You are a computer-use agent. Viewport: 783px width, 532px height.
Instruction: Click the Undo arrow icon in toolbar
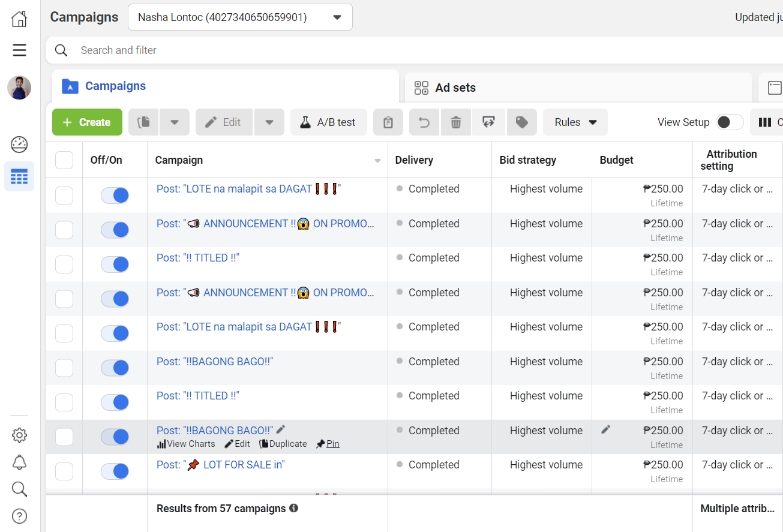tap(424, 122)
